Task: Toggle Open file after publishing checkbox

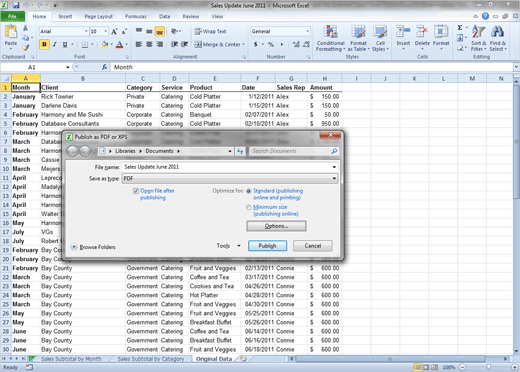Action: (136, 191)
